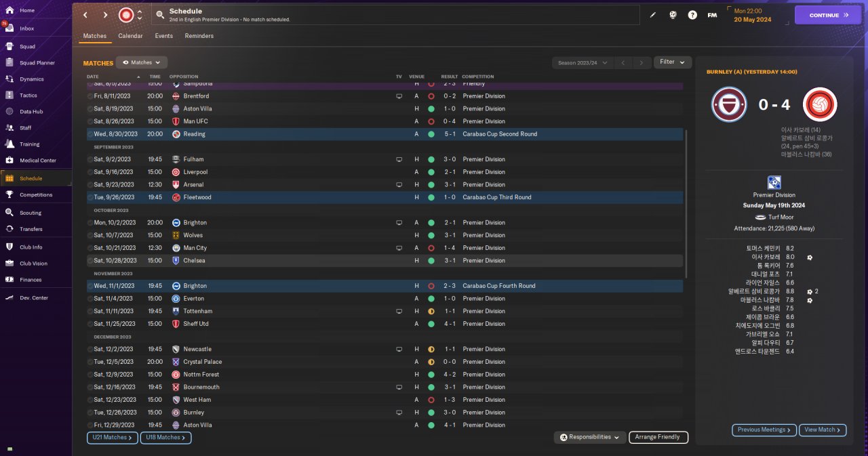868x456 pixels.
Task: Toggle the circle beside the Sat, 9/16/2023 date
Action: (x=90, y=172)
